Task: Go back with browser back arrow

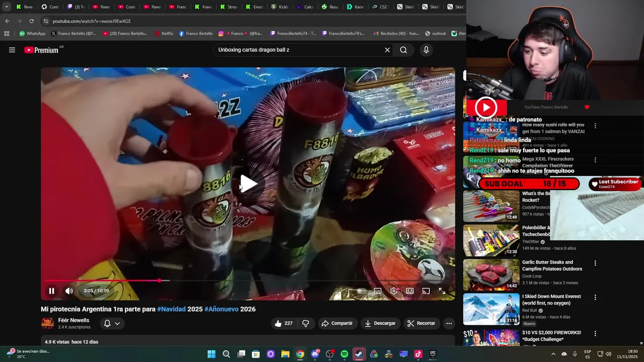Action: tap(7, 21)
